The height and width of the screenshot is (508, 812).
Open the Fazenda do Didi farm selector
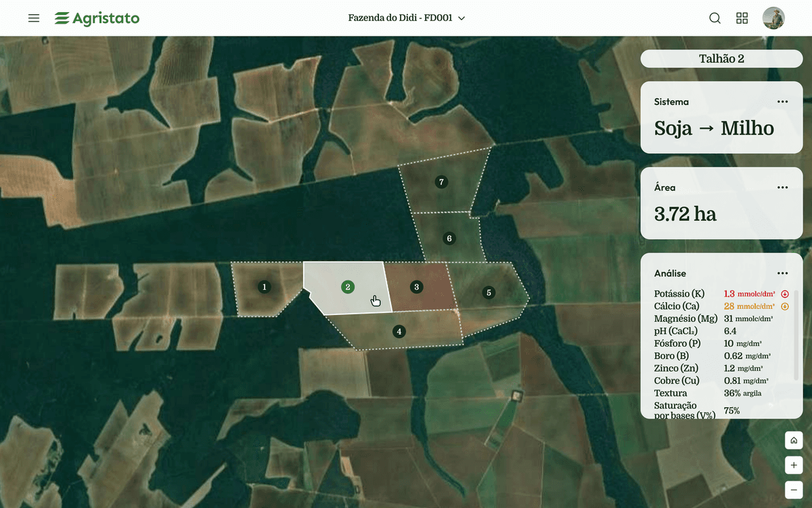coord(404,18)
